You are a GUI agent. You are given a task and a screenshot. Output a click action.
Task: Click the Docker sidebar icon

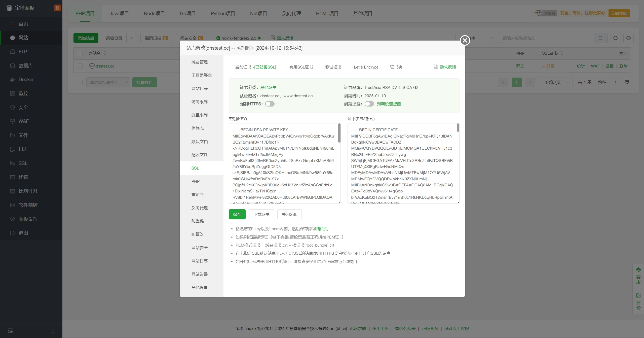(12, 80)
